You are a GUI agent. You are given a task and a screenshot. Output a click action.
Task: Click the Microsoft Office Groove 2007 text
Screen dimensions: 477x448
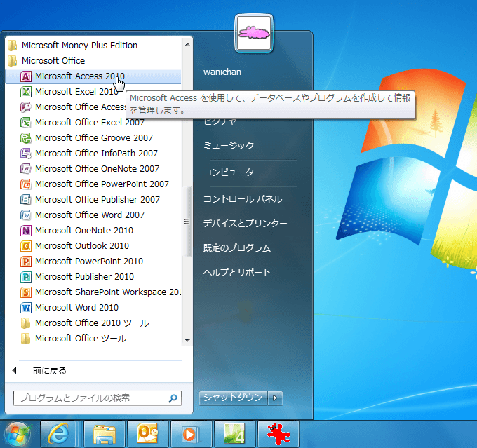click(94, 138)
